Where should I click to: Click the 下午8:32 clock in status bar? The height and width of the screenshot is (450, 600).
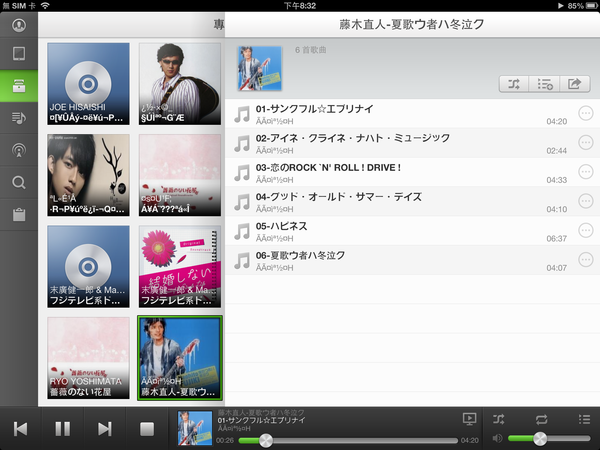pos(300,5)
